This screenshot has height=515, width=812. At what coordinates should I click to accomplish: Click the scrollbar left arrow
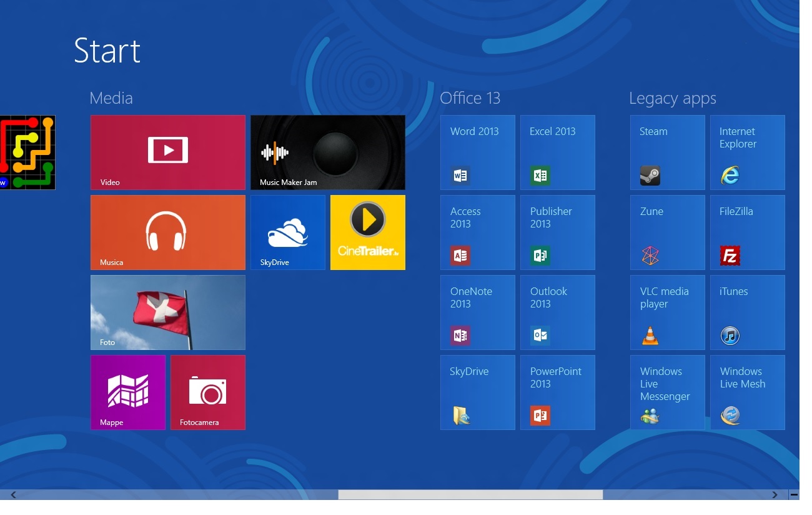tap(13, 495)
